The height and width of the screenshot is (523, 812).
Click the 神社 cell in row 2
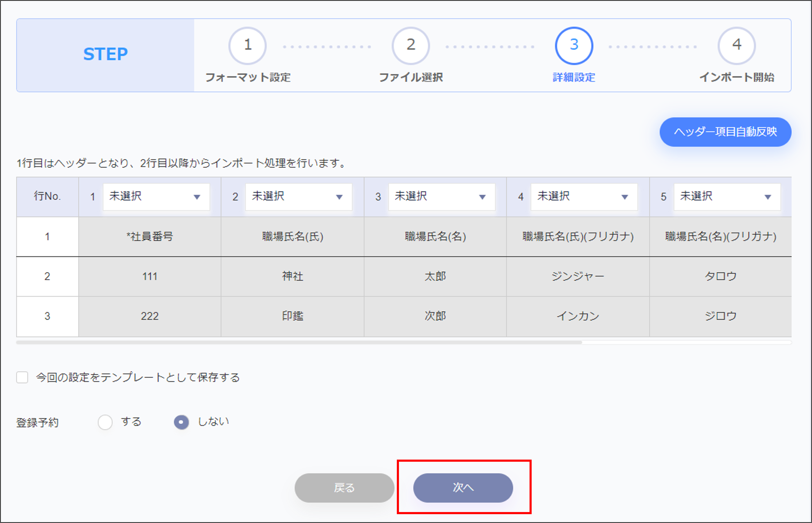292,276
